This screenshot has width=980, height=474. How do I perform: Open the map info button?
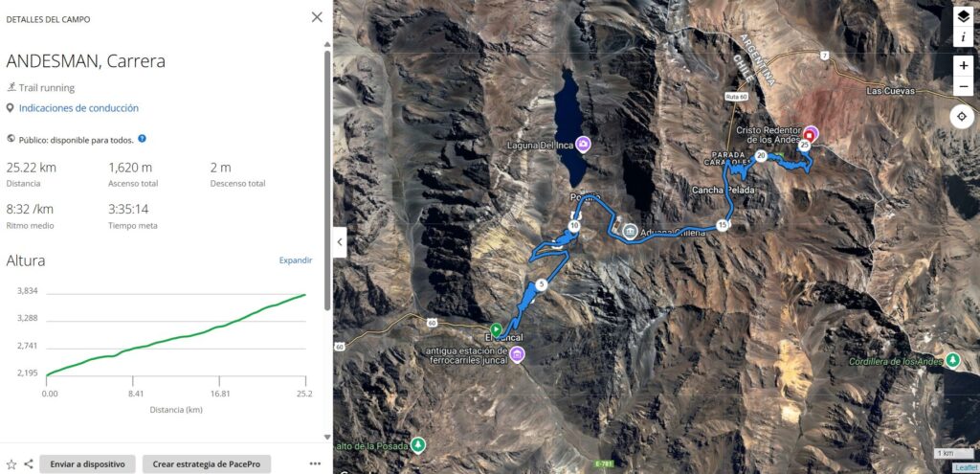point(963,37)
